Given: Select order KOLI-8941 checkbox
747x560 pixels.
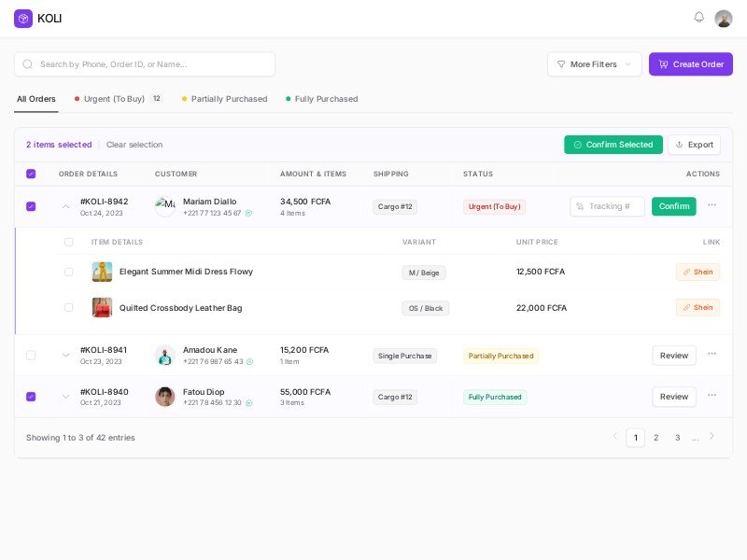Looking at the screenshot, I should pyautogui.click(x=31, y=356).
